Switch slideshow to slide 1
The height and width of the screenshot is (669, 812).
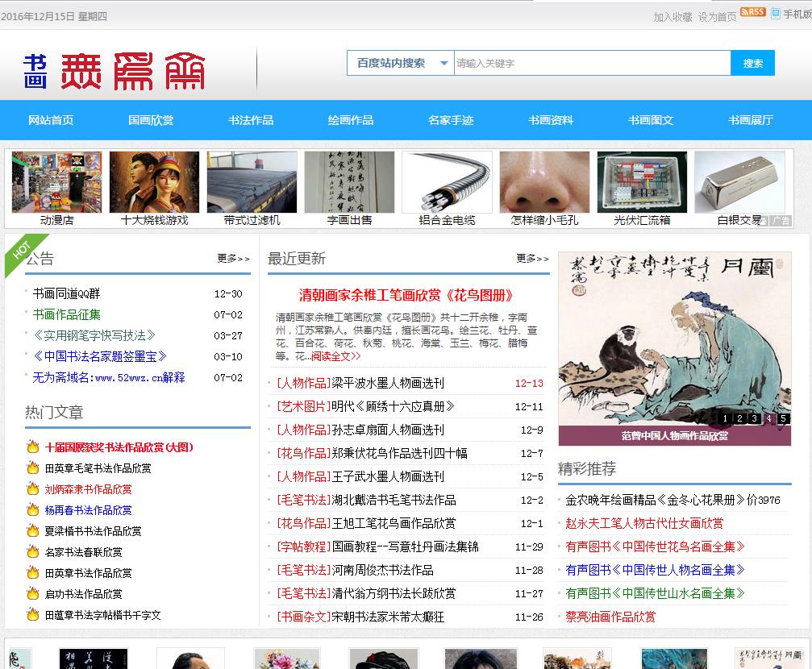point(725,418)
